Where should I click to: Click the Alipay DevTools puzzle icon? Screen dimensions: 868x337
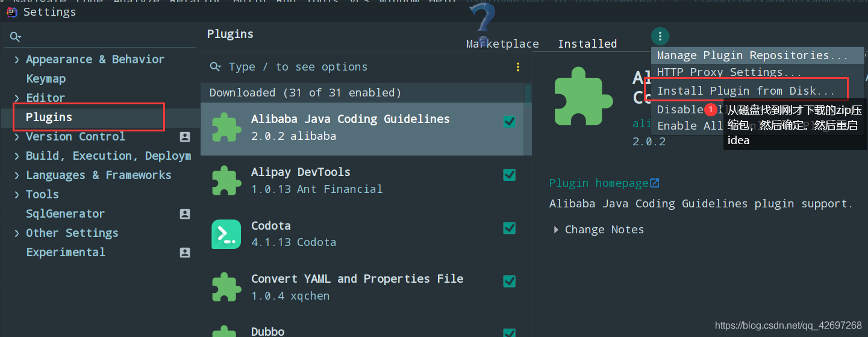pos(226,180)
